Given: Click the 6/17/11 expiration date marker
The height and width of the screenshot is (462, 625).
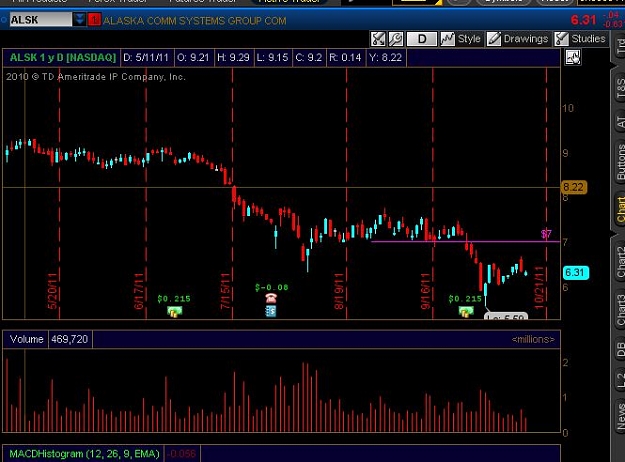Looking at the screenshot, I should click(x=139, y=290).
